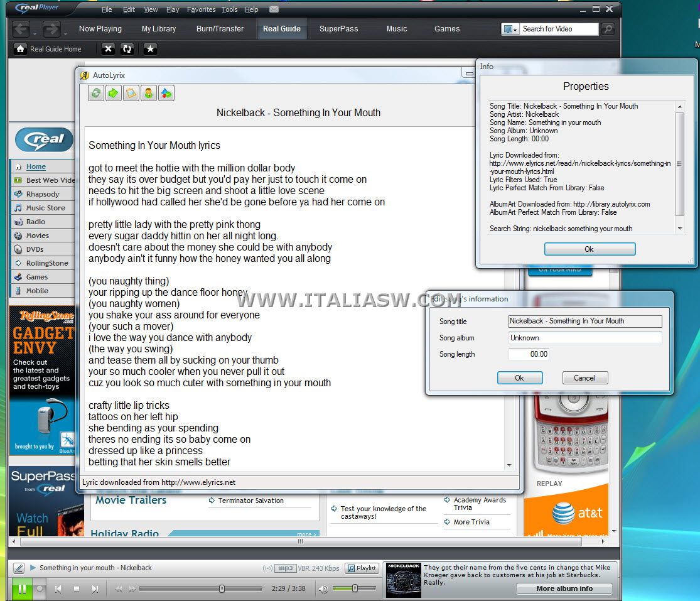700x601 pixels.
Task: Click the Song length input field
Action: coord(529,354)
